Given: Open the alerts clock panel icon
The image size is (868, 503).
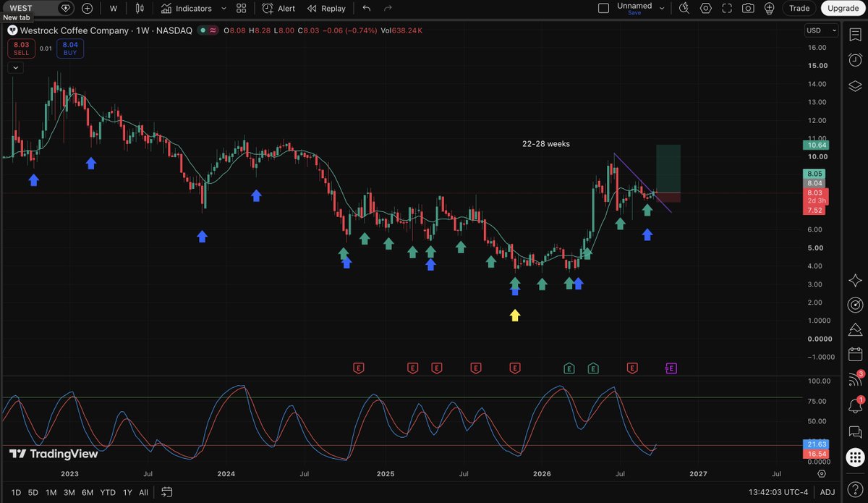Looking at the screenshot, I should pyautogui.click(x=854, y=61).
